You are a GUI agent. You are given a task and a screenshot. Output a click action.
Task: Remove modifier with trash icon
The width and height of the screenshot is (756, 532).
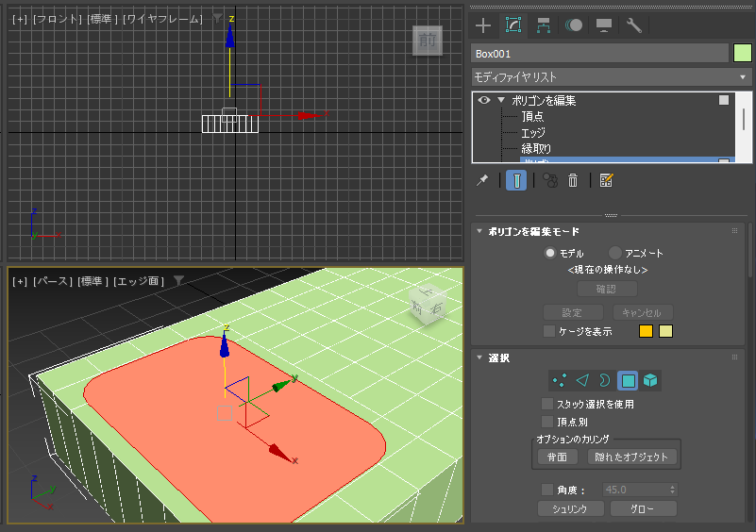point(573,181)
